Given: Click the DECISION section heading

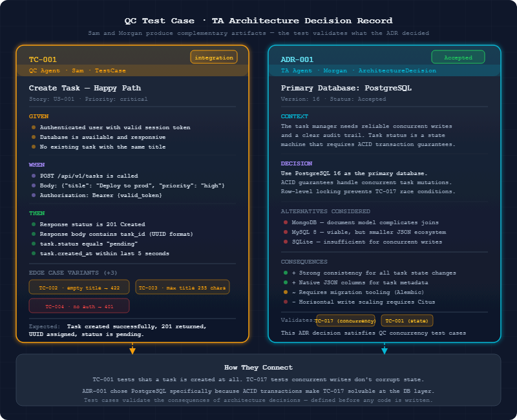Looking at the screenshot, I should (297, 163).
